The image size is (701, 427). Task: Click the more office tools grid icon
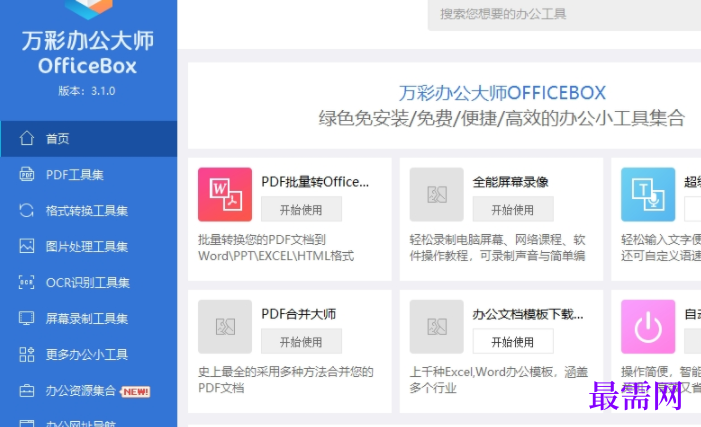[26, 354]
